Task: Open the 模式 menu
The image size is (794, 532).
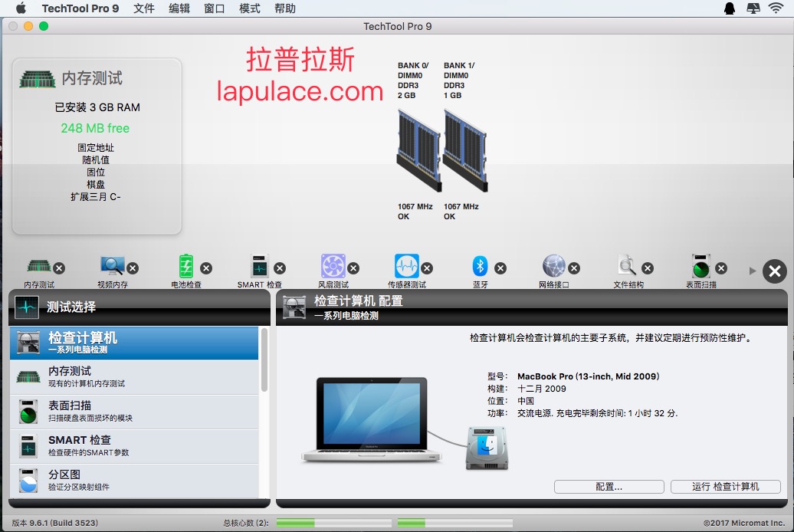Action: coord(250,8)
